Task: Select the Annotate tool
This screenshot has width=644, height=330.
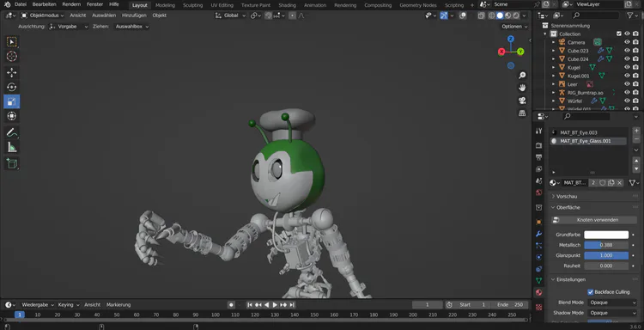Action: click(11, 132)
